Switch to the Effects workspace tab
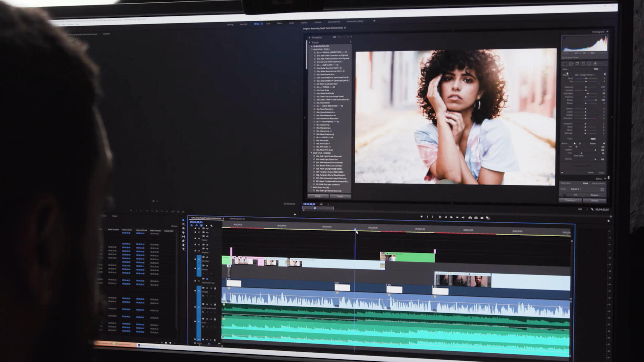This screenshot has width=644, height=362. pos(279,23)
